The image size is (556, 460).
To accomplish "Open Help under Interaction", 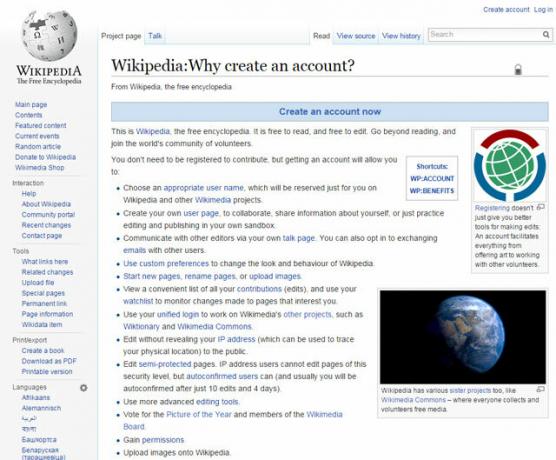I will click(x=29, y=194).
